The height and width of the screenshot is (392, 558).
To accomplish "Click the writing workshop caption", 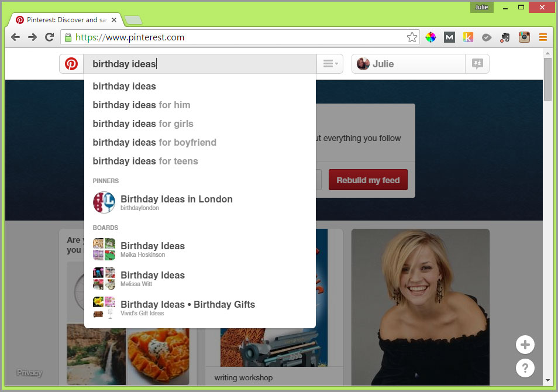I will pos(243,377).
